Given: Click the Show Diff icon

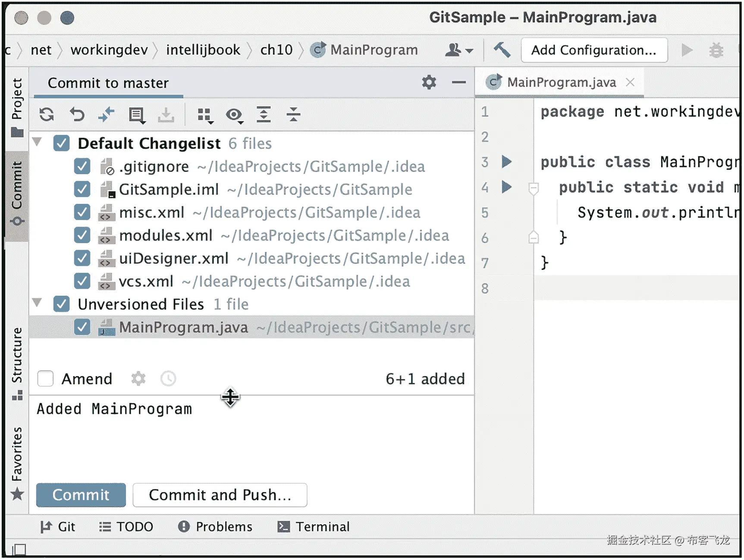Looking at the screenshot, I should [x=106, y=115].
